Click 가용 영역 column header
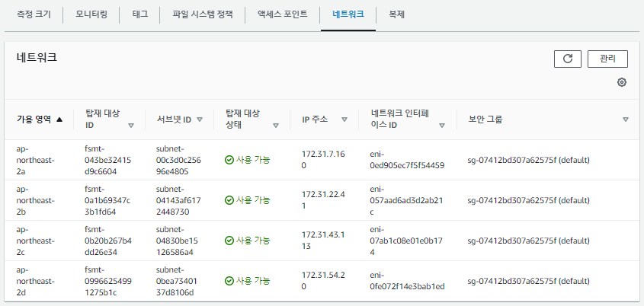Image resolution: width=644 pixels, height=306 pixels. coord(34,120)
